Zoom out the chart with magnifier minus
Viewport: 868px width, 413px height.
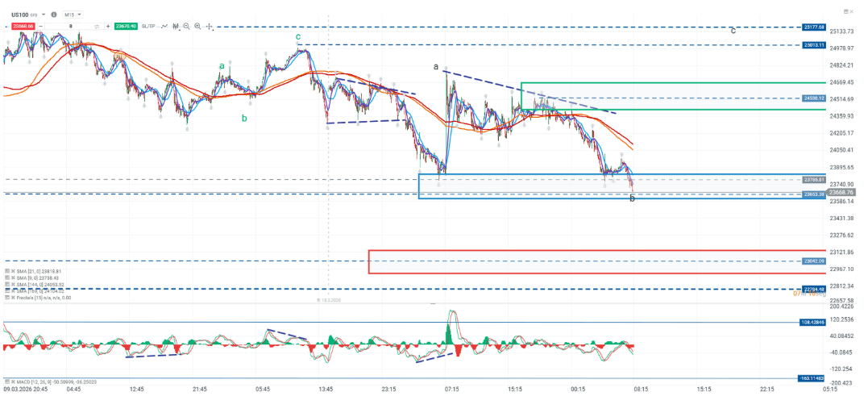pyautogui.click(x=186, y=27)
